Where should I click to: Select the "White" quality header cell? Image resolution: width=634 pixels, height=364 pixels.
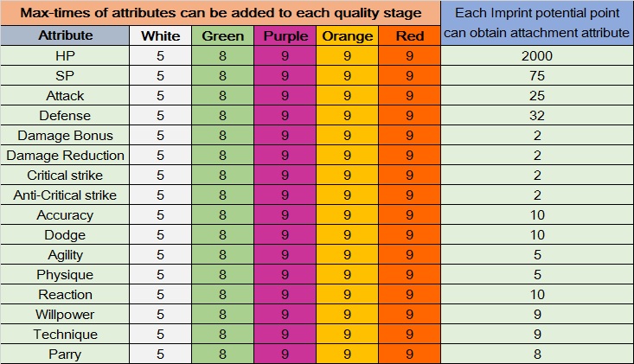160,36
